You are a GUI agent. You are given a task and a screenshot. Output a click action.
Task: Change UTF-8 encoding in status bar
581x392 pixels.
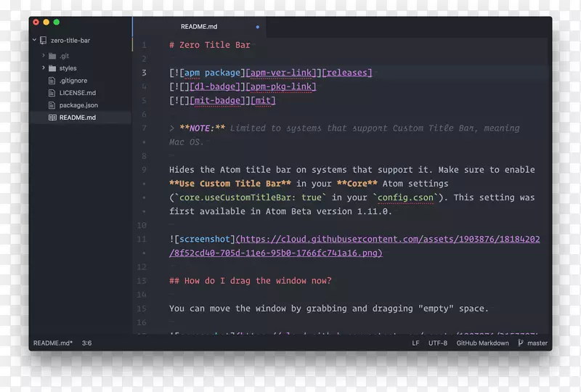coord(438,343)
